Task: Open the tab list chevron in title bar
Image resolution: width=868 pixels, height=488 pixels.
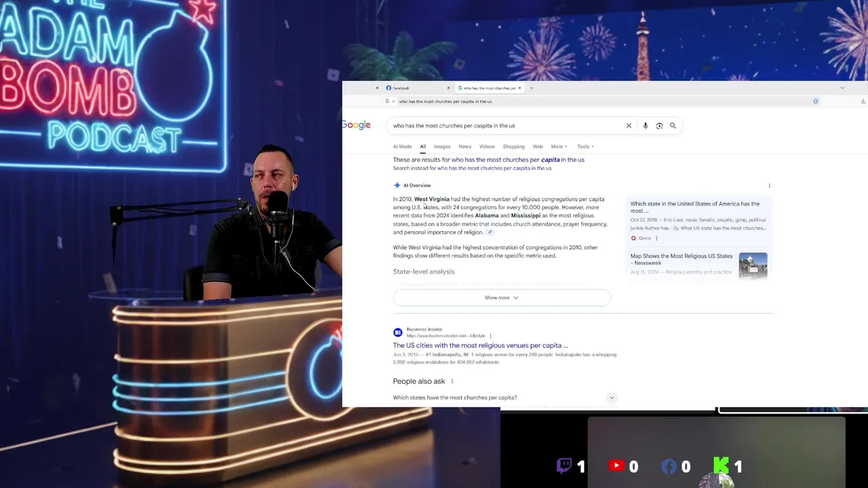Action: [x=842, y=88]
